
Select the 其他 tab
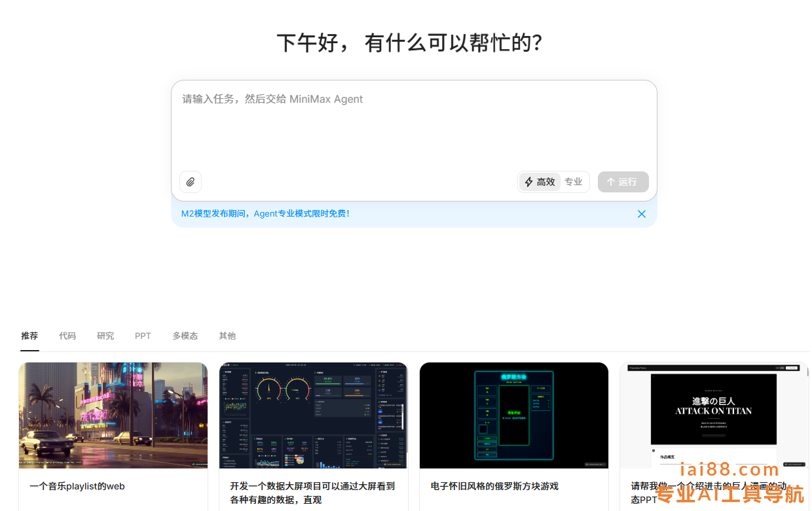point(227,336)
